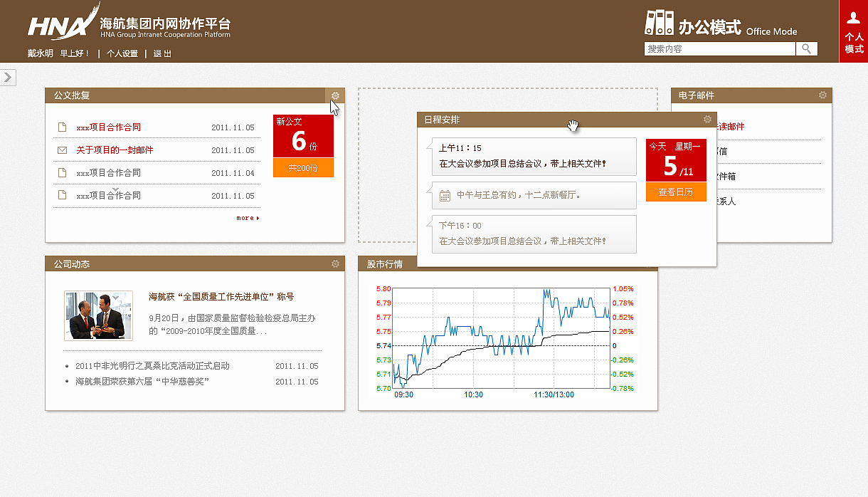The width and height of the screenshot is (868, 497).
Task: Open 未读邮件 in the email panel
Action: click(x=732, y=127)
